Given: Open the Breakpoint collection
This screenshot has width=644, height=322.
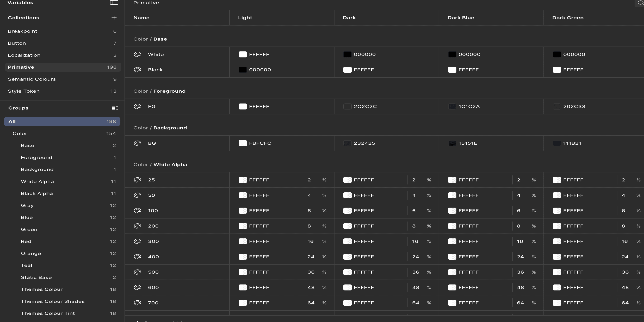Looking at the screenshot, I should (23, 31).
